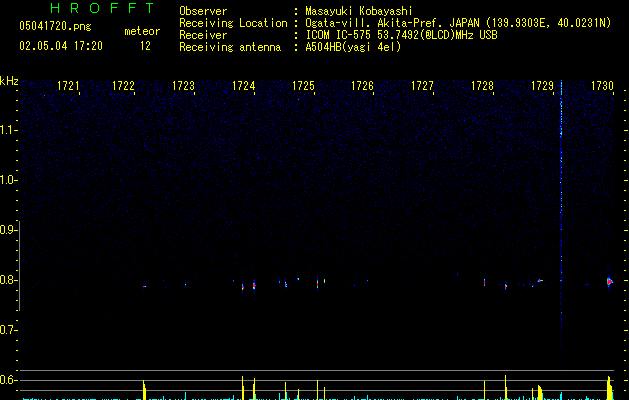Select the filename 05041720.png
This screenshot has width=629, height=400.
pos(55,27)
